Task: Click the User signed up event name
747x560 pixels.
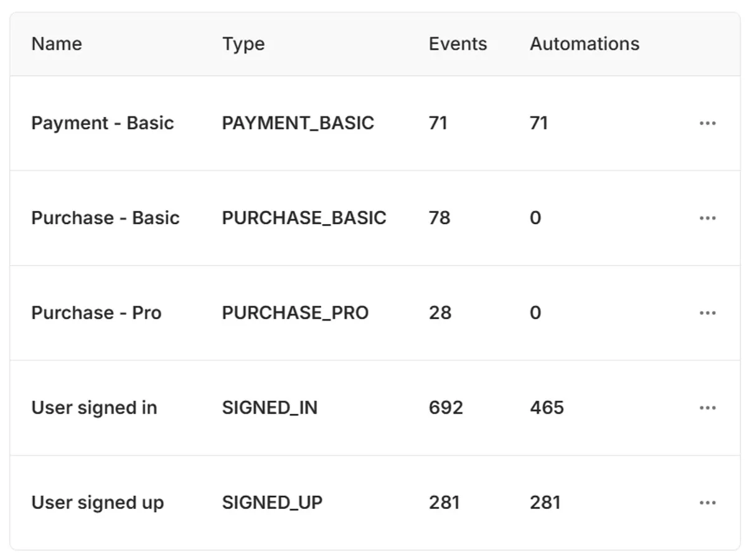Action: click(x=98, y=503)
